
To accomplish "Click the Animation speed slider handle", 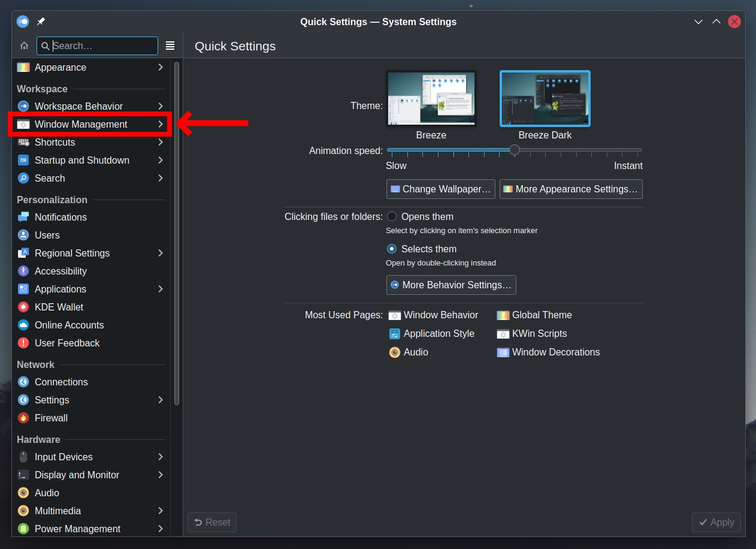I will click(x=515, y=150).
